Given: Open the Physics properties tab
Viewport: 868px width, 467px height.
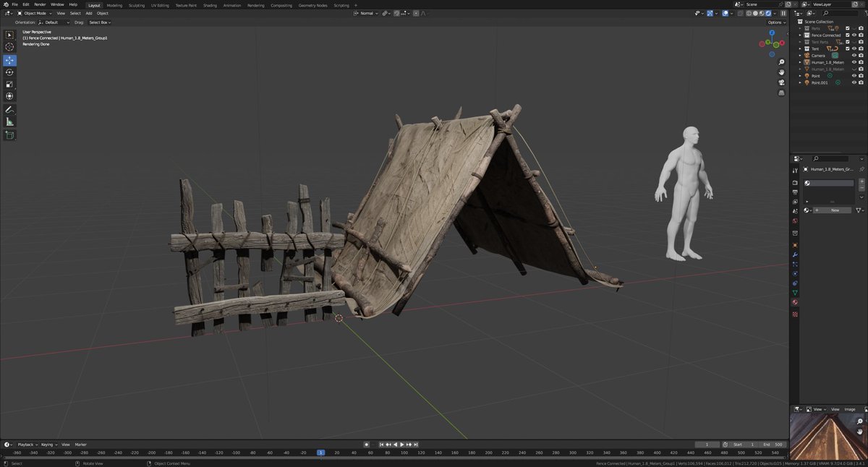Looking at the screenshot, I should tap(795, 274).
